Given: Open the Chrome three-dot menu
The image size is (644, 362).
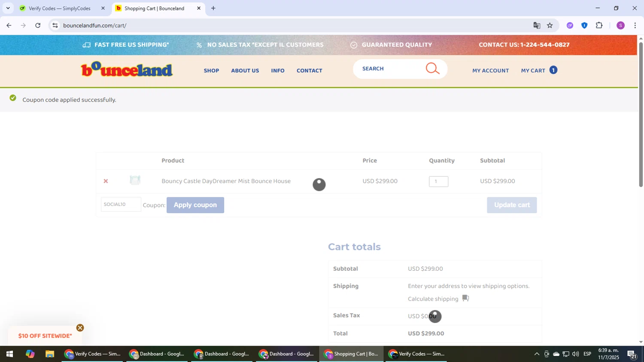Looking at the screenshot, I should tap(635, 25).
